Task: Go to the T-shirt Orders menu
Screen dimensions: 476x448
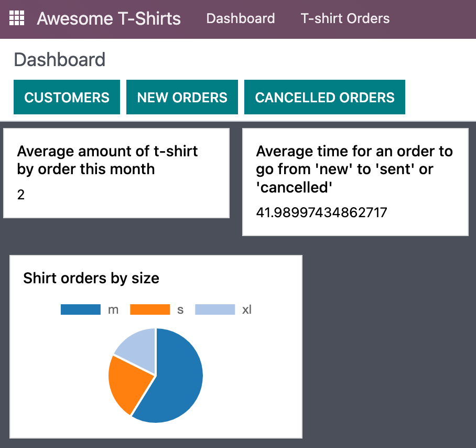Action: (345, 19)
